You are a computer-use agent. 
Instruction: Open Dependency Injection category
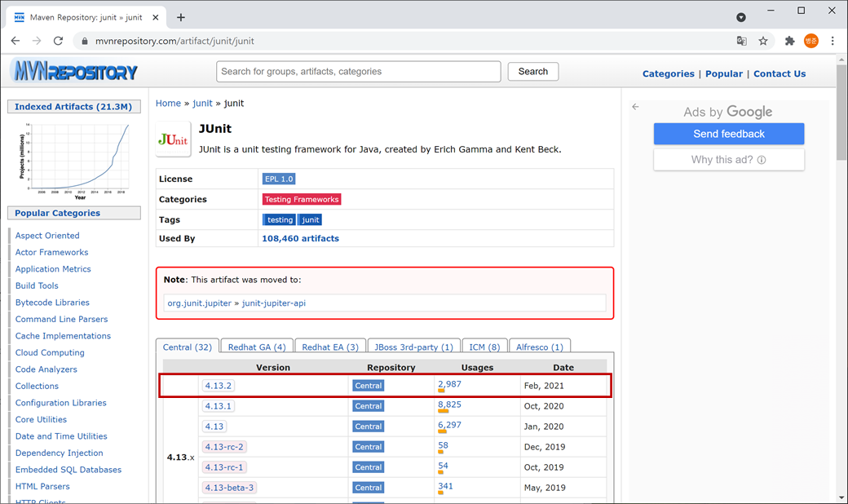pos(59,453)
